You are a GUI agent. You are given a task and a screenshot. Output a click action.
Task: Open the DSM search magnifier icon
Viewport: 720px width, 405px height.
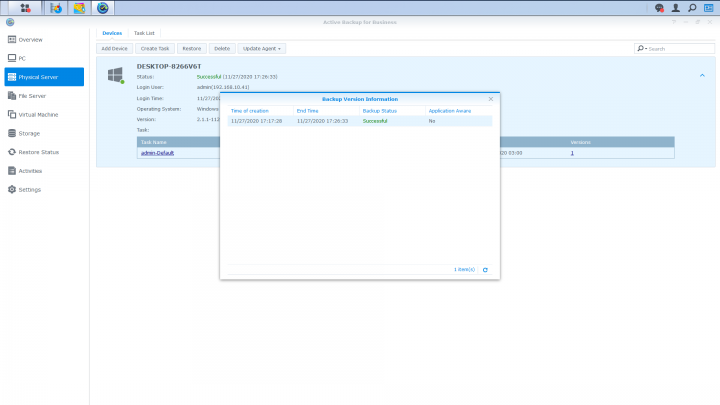coord(692,8)
